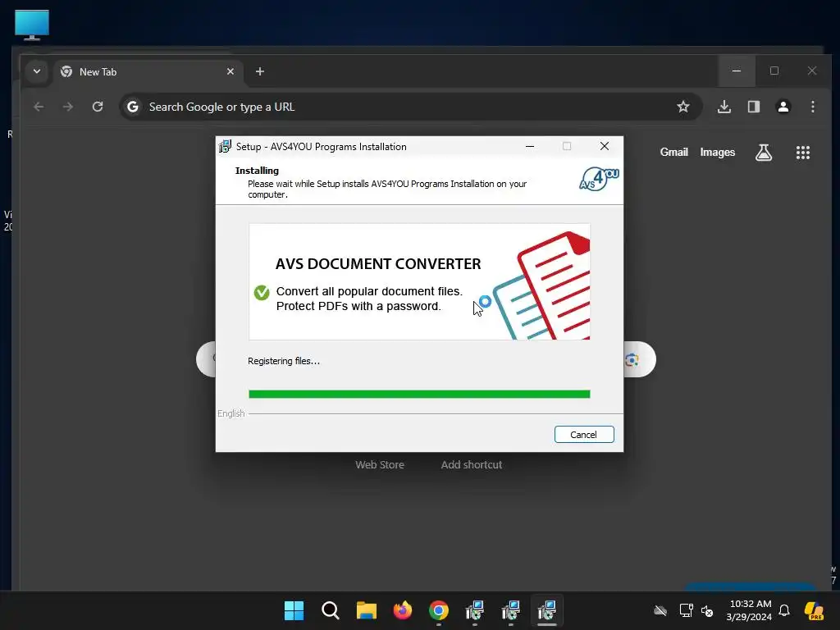This screenshot has height=630, width=840.
Task: Switch to the active setup installer taskbar icon
Action: click(x=547, y=610)
